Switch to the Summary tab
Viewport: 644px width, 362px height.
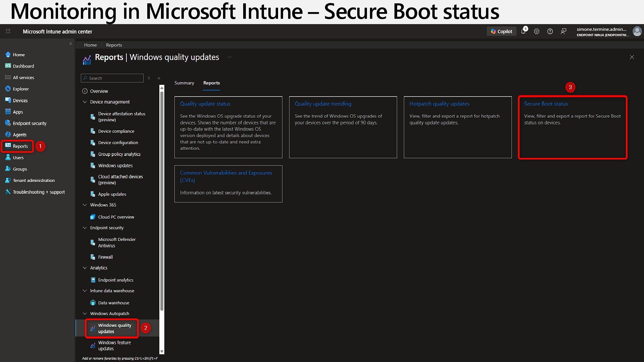click(x=184, y=83)
